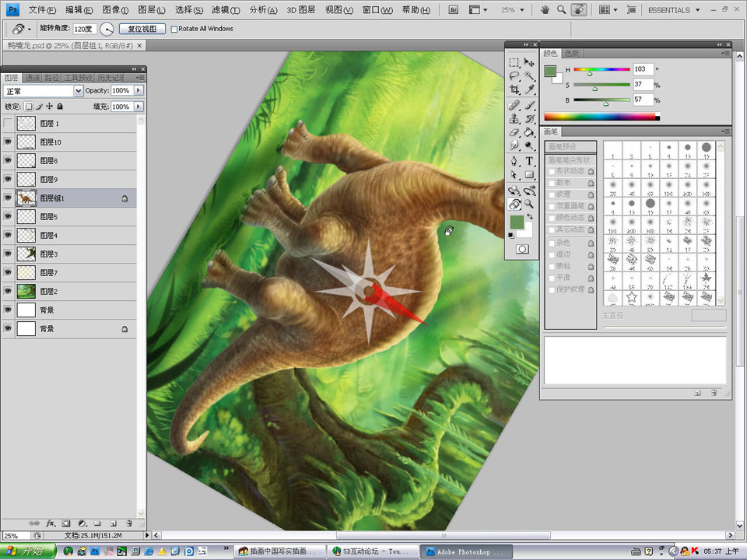The height and width of the screenshot is (560, 747).
Task: Click the 画笔预设 button
Action: (x=570, y=147)
